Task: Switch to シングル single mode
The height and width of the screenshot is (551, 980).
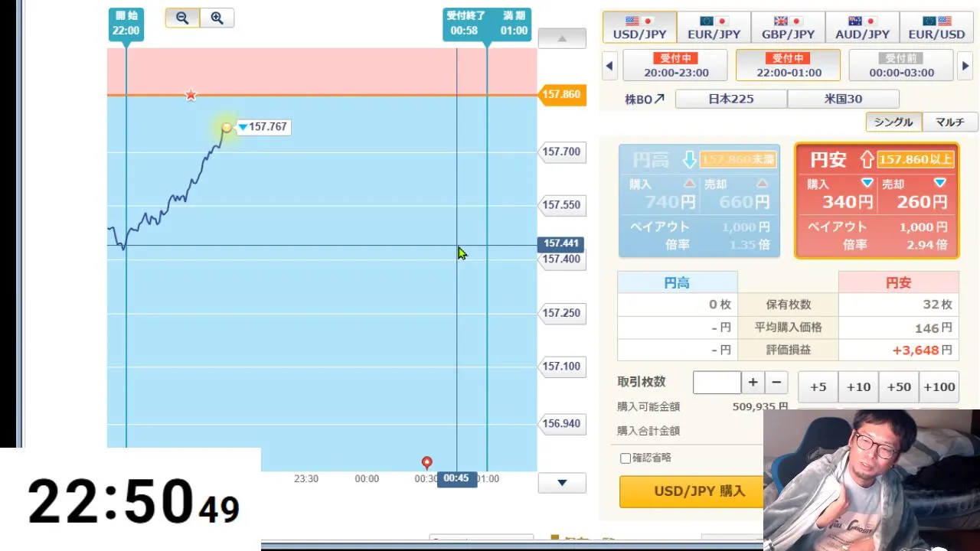Action: coord(893,122)
